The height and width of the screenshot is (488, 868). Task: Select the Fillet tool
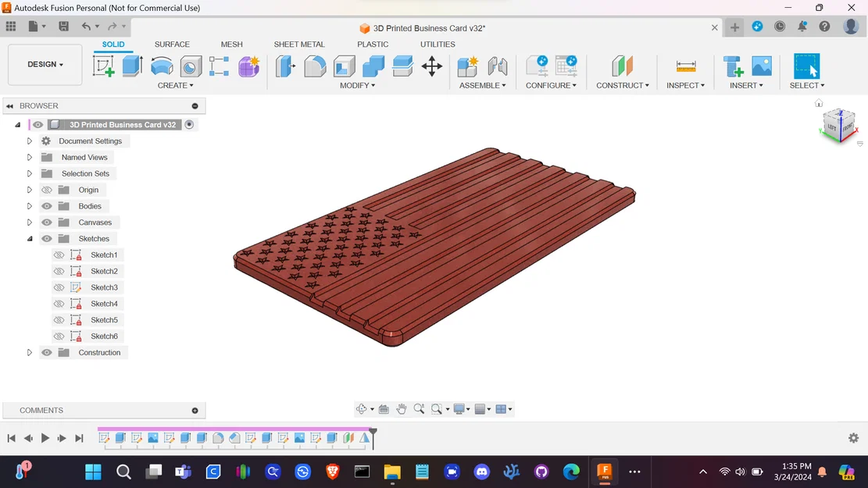(x=315, y=66)
